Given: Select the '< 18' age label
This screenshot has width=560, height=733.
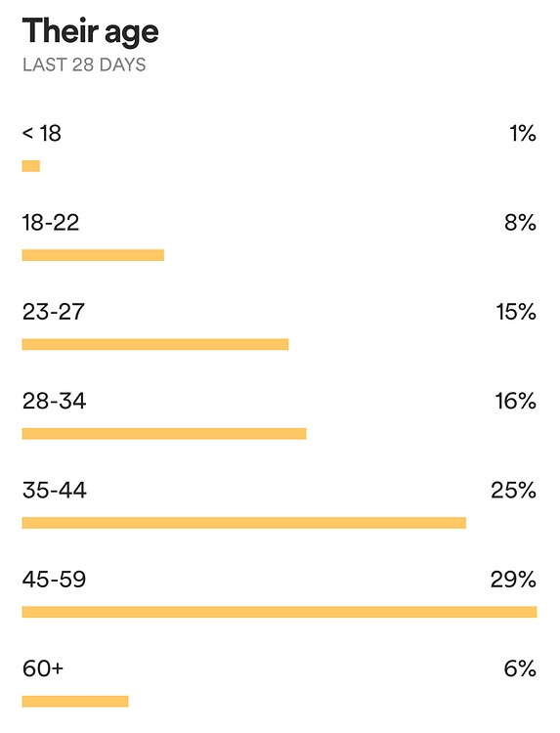Looking at the screenshot, I should point(42,133).
